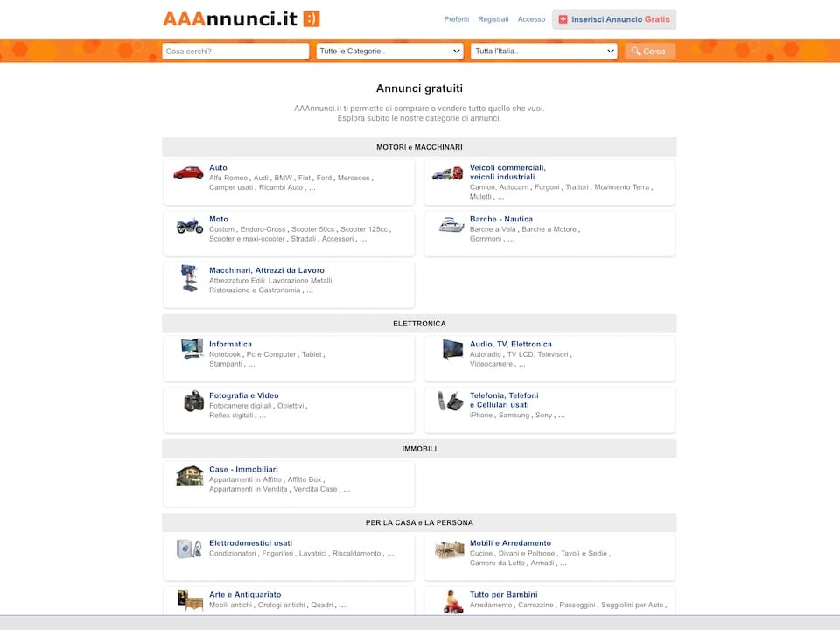Click the trucks icon for Veicoli commerciali

tap(447, 173)
